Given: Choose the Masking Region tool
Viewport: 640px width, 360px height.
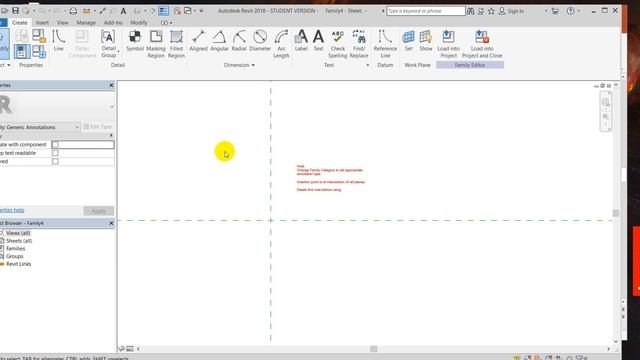Looking at the screenshot, I should coord(156,43).
